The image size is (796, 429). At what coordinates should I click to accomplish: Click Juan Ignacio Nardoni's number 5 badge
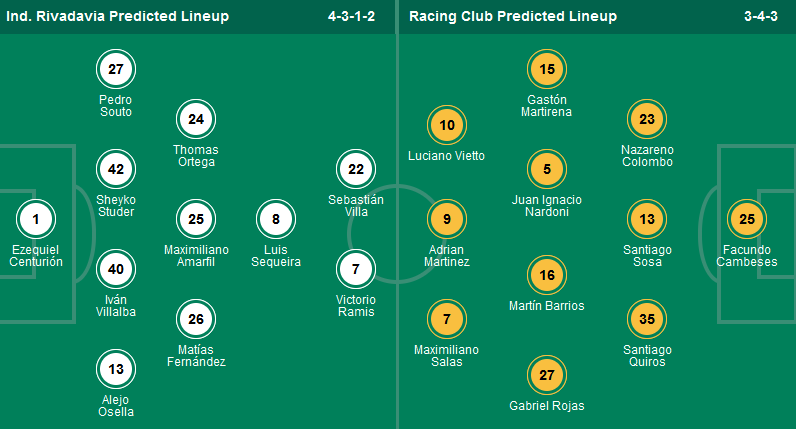pos(547,170)
